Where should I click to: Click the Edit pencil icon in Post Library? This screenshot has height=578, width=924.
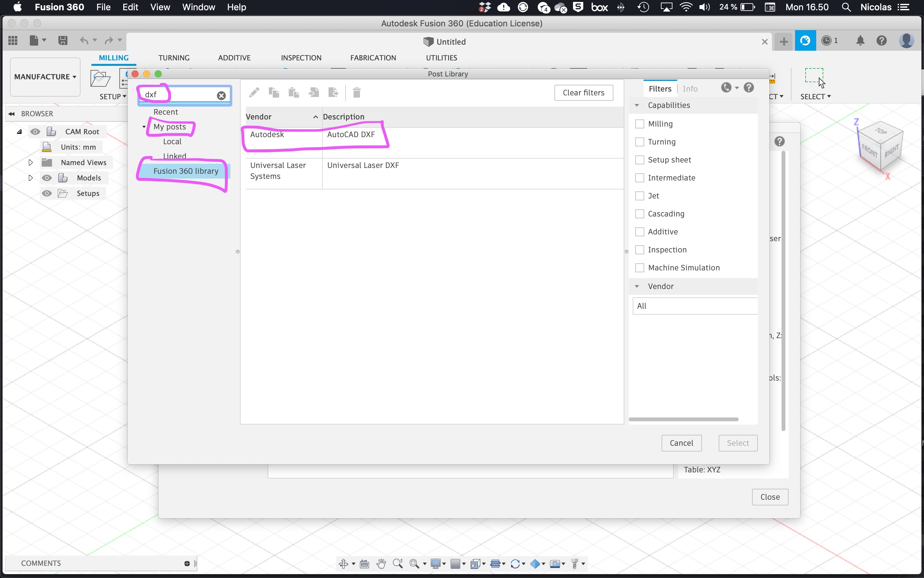(254, 92)
